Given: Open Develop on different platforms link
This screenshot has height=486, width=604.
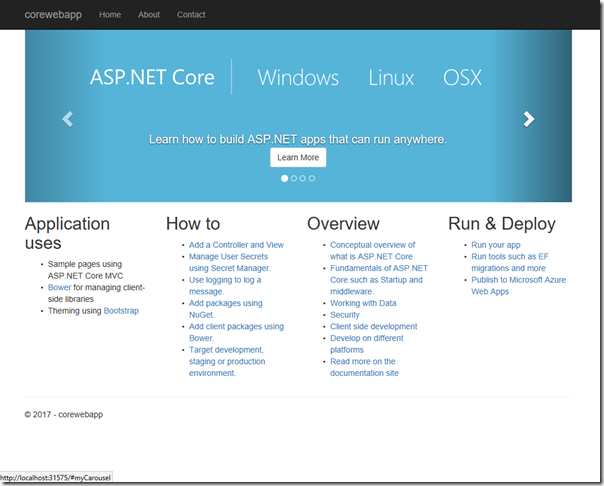Looking at the screenshot, I should [x=366, y=344].
